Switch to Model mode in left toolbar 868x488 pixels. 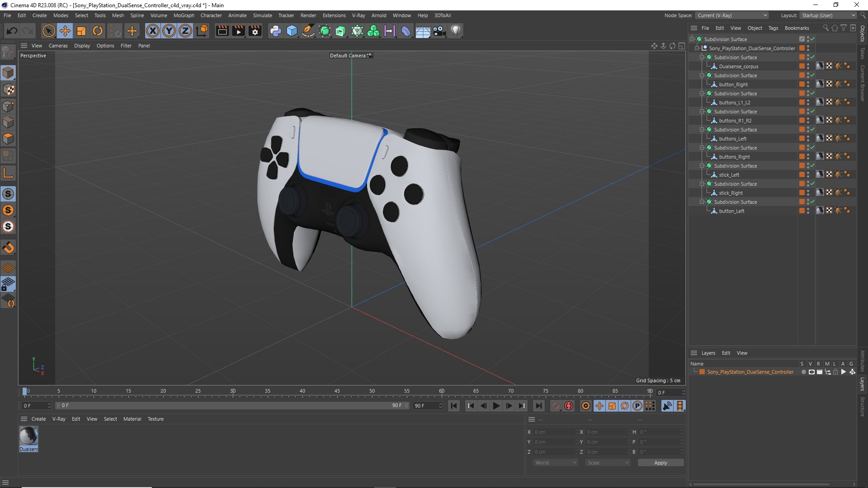[x=8, y=73]
